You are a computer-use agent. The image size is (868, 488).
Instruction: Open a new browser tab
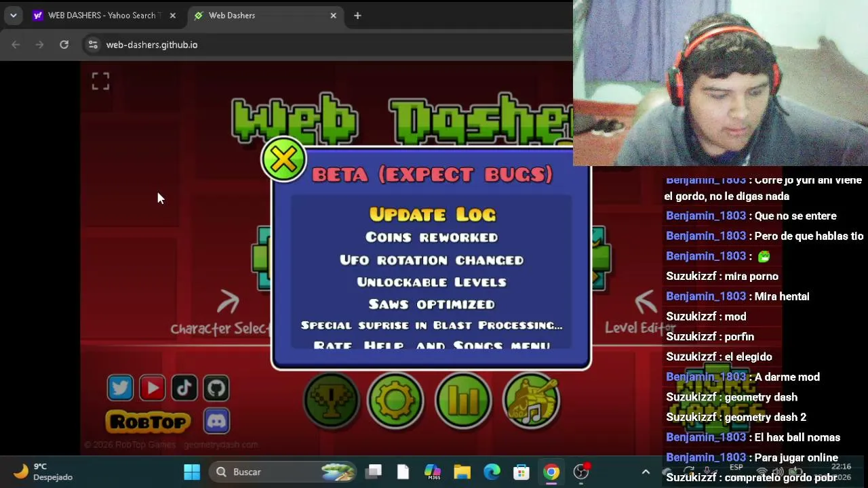click(x=357, y=16)
